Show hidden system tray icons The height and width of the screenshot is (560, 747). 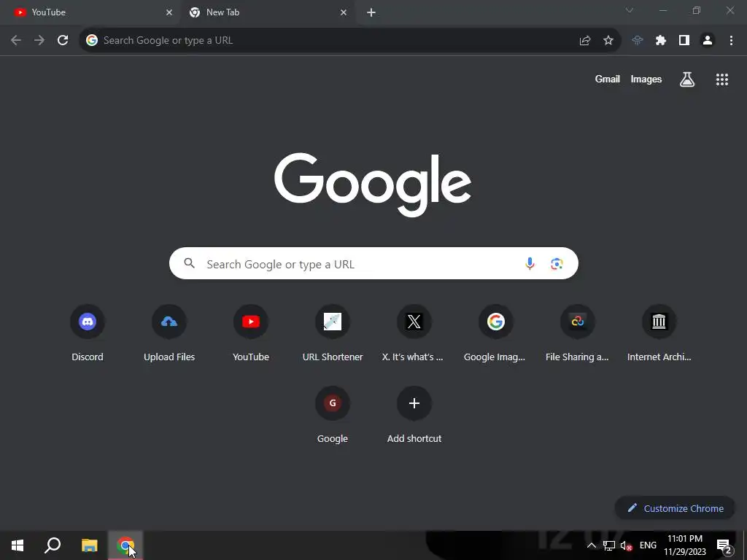pyautogui.click(x=591, y=545)
